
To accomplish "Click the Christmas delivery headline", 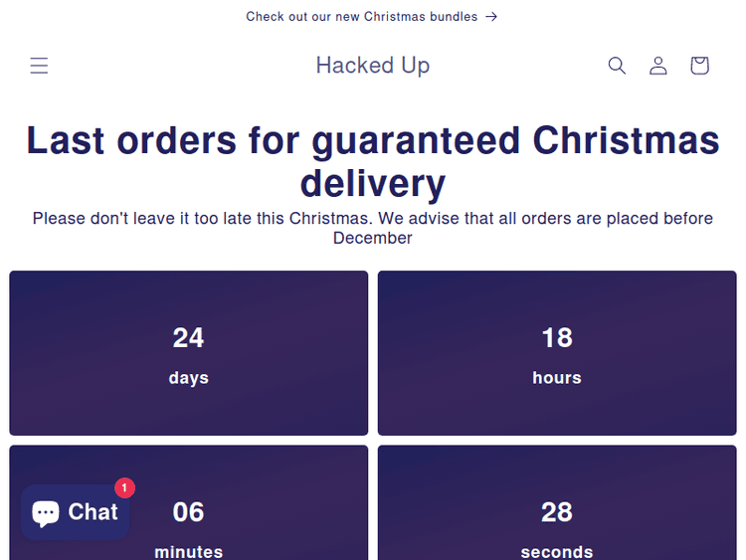I will coord(373,162).
